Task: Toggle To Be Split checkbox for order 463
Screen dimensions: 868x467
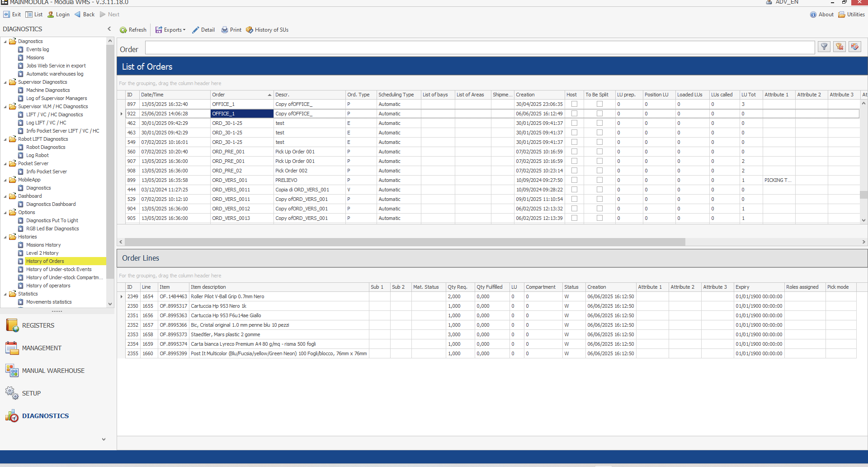Action: point(599,133)
